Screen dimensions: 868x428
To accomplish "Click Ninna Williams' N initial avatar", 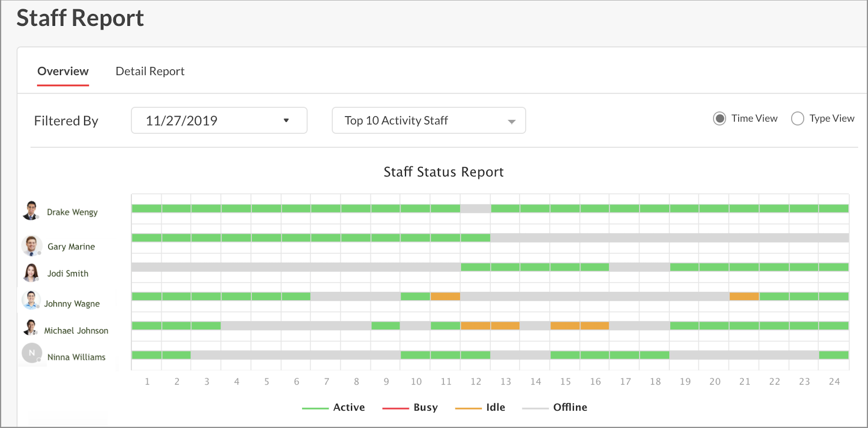I will pyautogui.click(x=32, y=353).
